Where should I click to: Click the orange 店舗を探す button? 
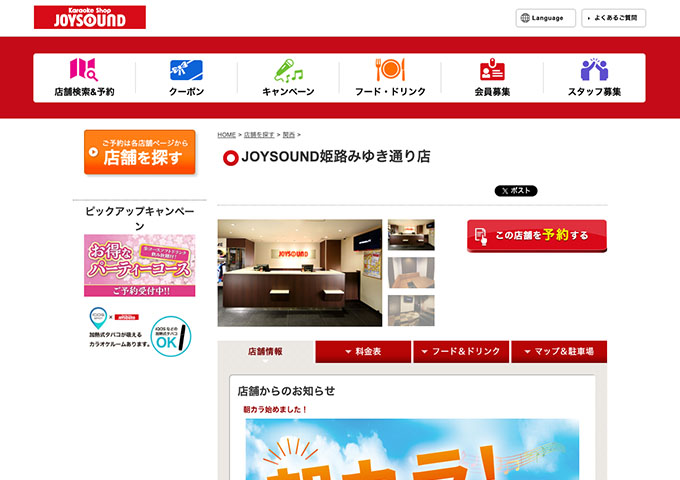point(140,152)
